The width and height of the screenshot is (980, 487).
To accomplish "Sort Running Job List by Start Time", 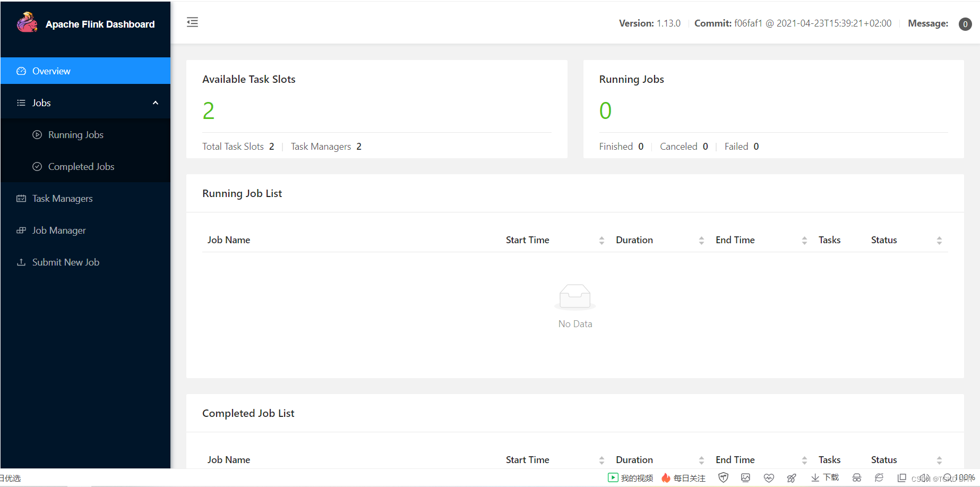I will pos(601,241).
